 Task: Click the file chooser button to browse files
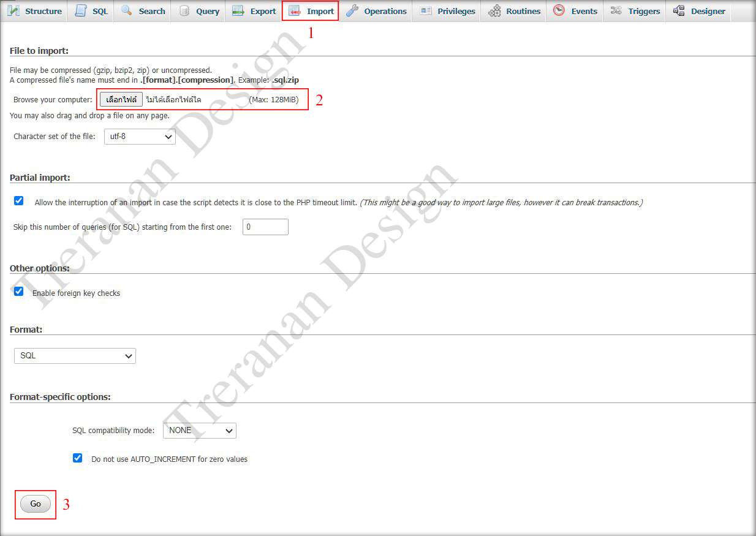pyautogui.click(x=121, y=99)
